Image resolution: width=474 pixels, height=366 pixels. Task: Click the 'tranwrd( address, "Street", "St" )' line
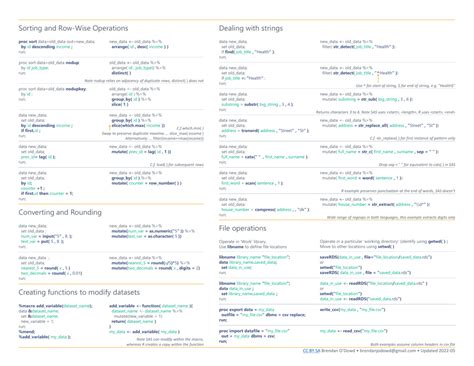coord(265,131)
